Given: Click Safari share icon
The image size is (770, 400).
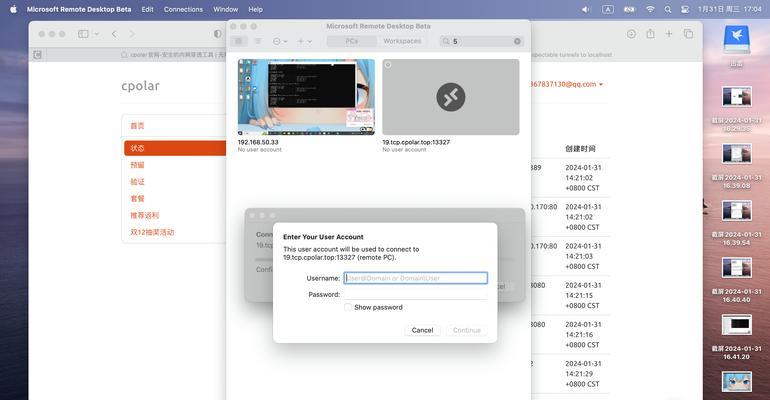Looking at the screenshot, I should [x=651, y=33].
